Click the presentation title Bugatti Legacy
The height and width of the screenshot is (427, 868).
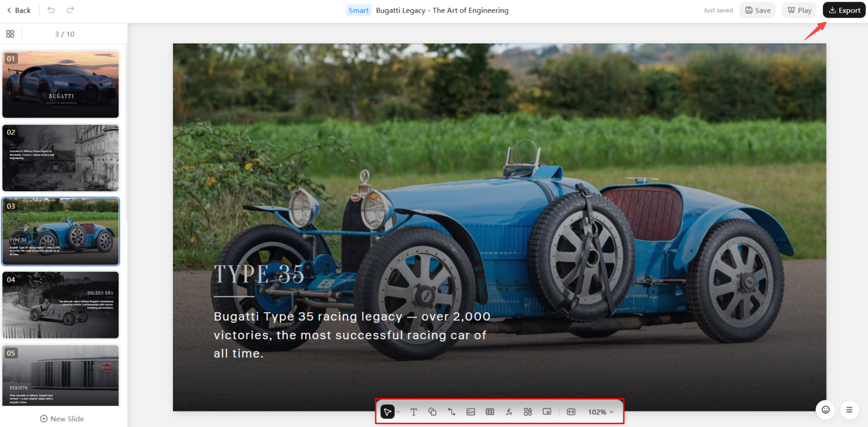click(x=442, y=10)
